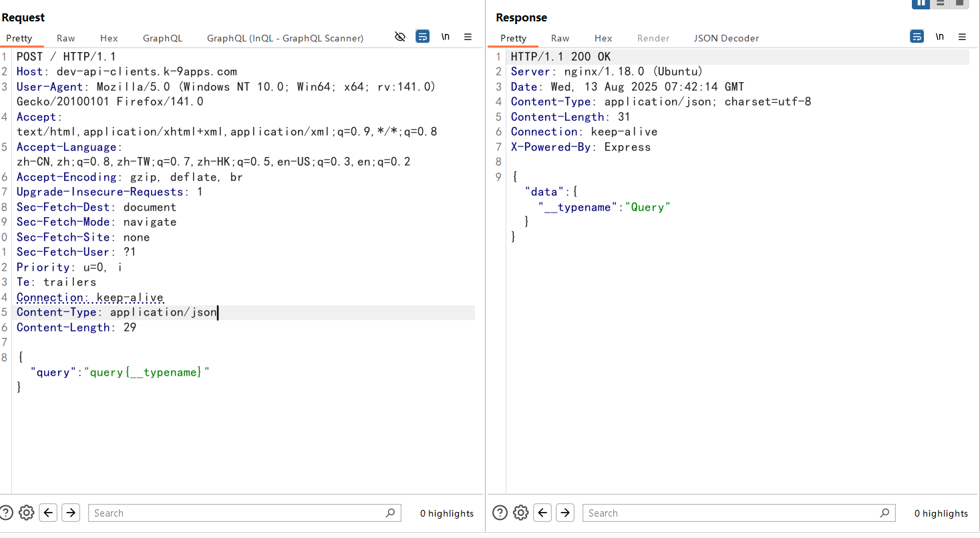This screenshot has width=980, height=538.
Task: Open the Response panel hamburger menu
Action: coord(962,37)
